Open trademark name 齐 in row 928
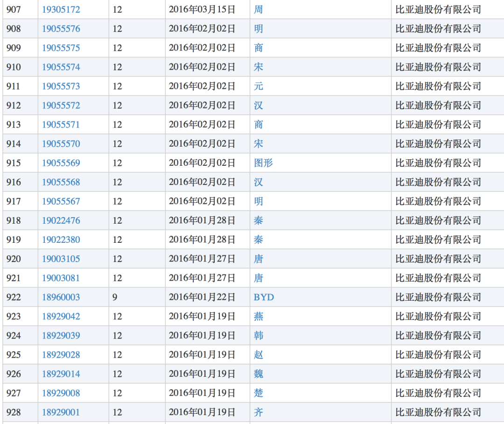 point(259,412)
